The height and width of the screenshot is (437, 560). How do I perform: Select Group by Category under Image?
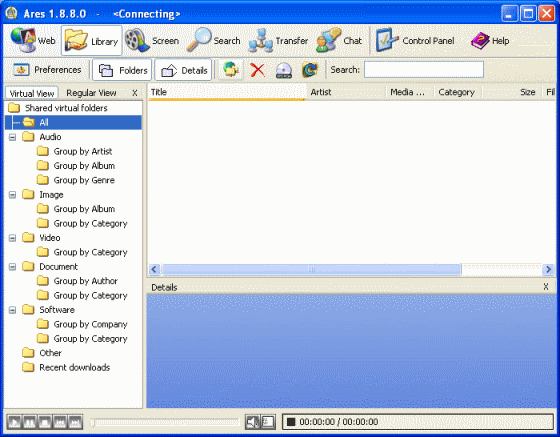(83, 223)
